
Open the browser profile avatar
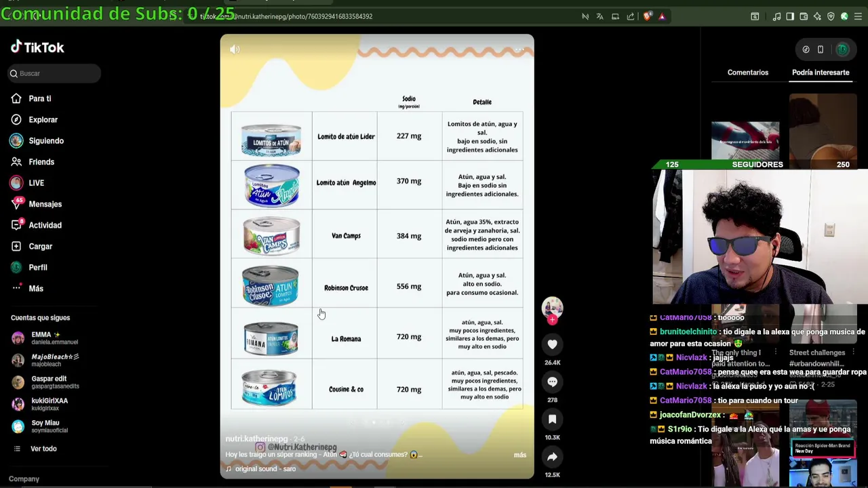tap(844, 16)
